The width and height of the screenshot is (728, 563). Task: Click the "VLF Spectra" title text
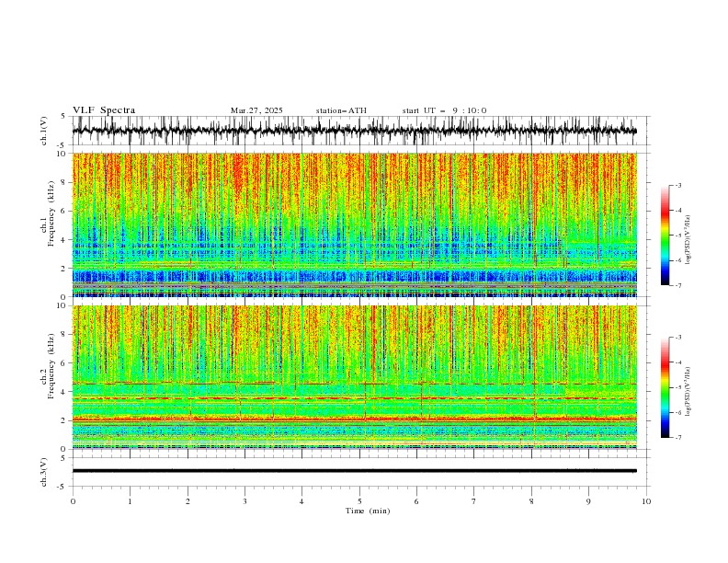coord(104,110)
